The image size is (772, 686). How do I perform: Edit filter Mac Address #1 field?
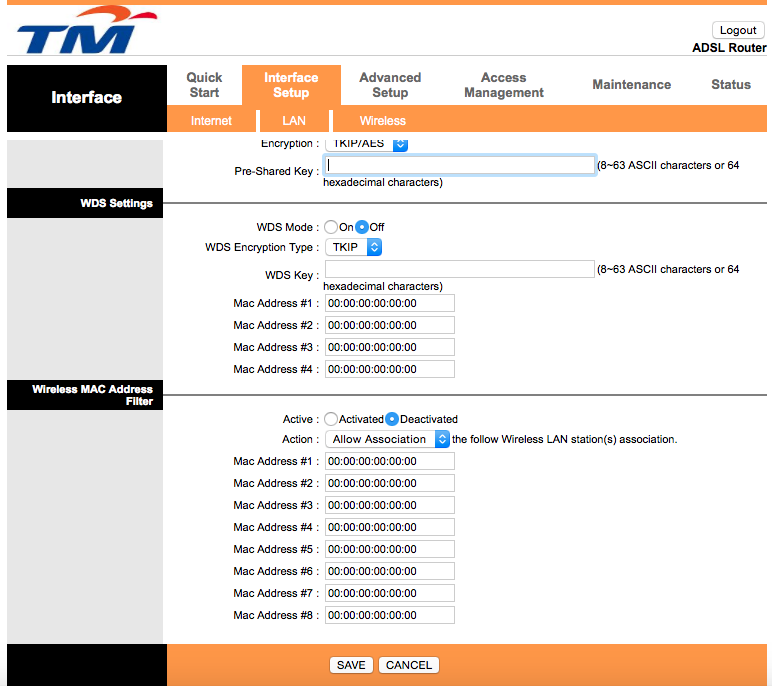(x=389, y=461)
